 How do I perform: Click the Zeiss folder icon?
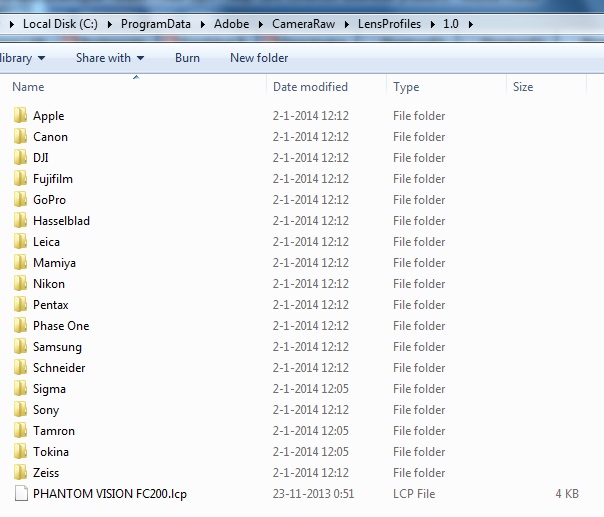(20, 473)
